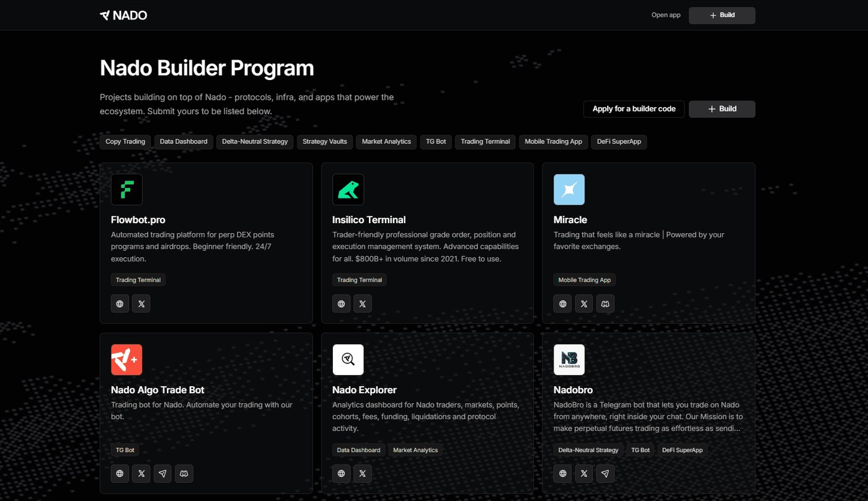Open Miracle website globe icon
The width and height of the screenshot is (868, 501).
pyautogui.click(x=562, y=304)
